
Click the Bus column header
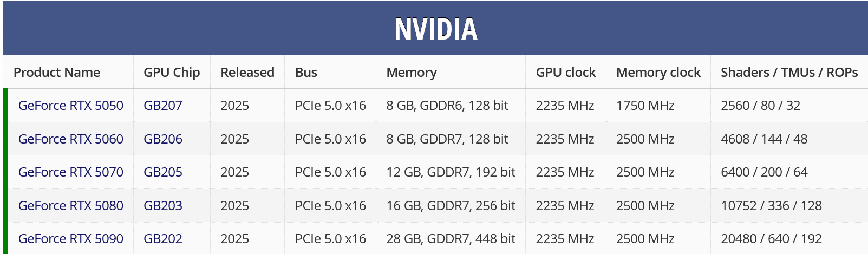[306, 73]
